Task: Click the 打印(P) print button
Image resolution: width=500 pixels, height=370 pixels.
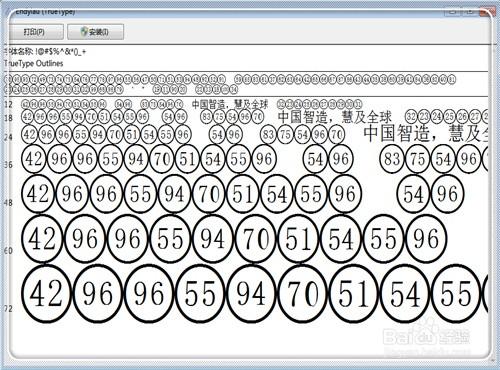Action: coord(34,32)
